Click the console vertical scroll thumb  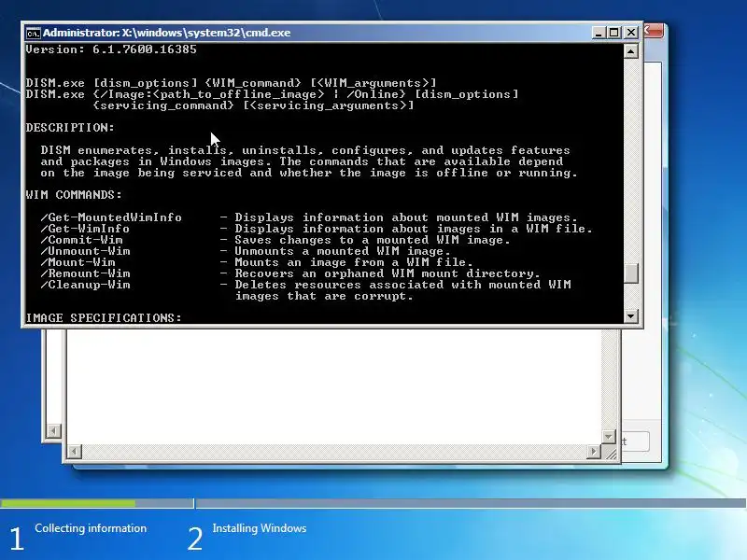coord(631,273)
